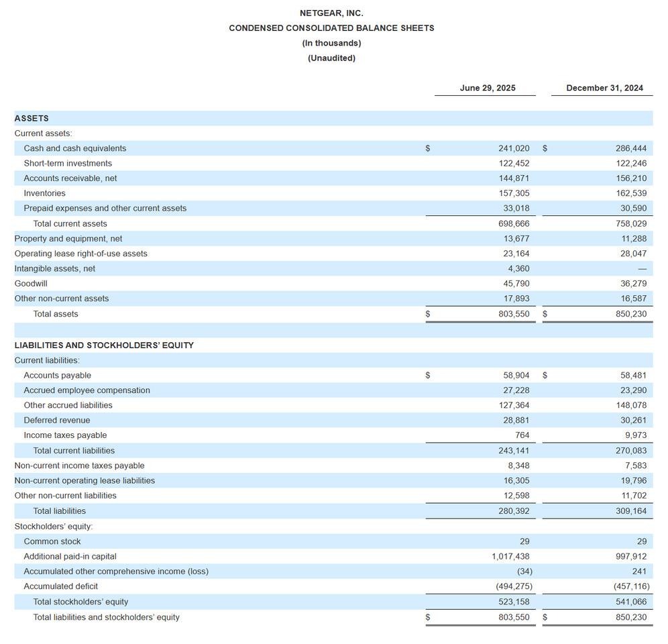The height and width of the screenshot is (644, 668).
Task: Select total current liabilities value 243,141
Action: pos(514,451)
